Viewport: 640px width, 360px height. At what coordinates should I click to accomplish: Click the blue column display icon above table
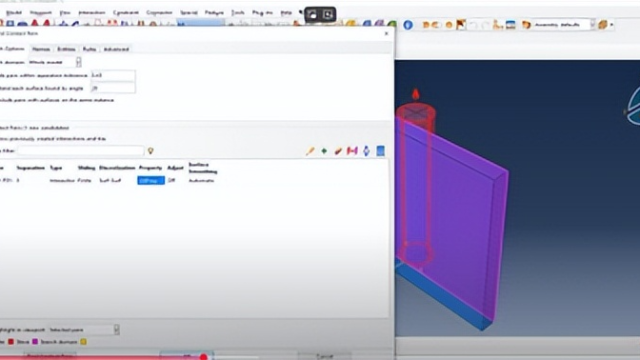[380, 151]
